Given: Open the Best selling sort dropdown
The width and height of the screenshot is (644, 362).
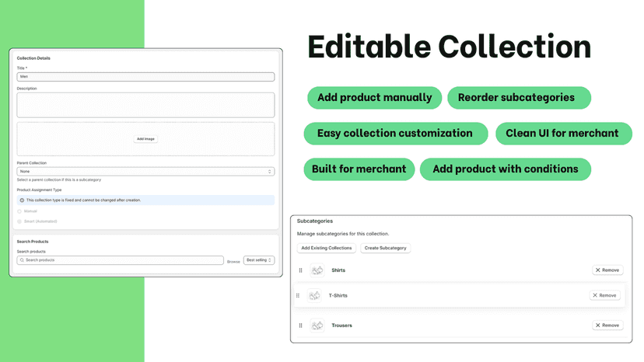Looking at the screenshot, I should tap(259, 260).
